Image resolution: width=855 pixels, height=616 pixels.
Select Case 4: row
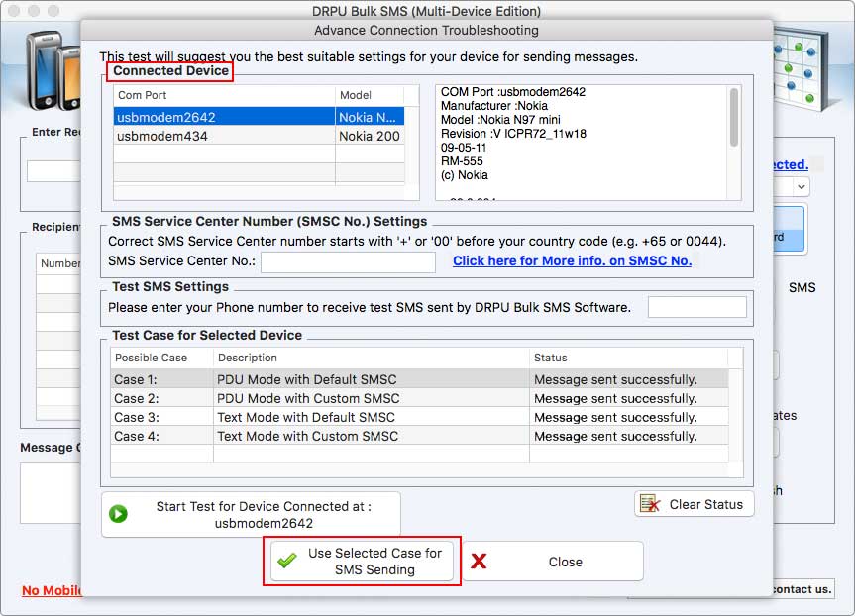click(419, 436)
